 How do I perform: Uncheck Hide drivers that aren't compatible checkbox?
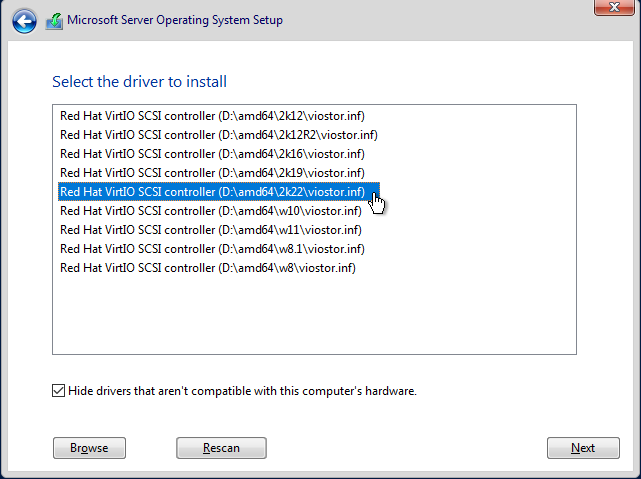tap(58, 391)
